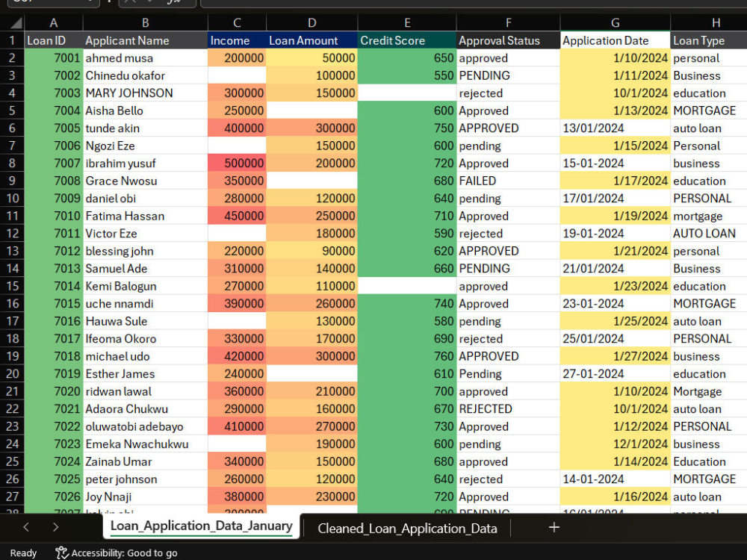
Task: Select date cell 13/01/2024
Action: pyautogui.click(x=615, y=128)
